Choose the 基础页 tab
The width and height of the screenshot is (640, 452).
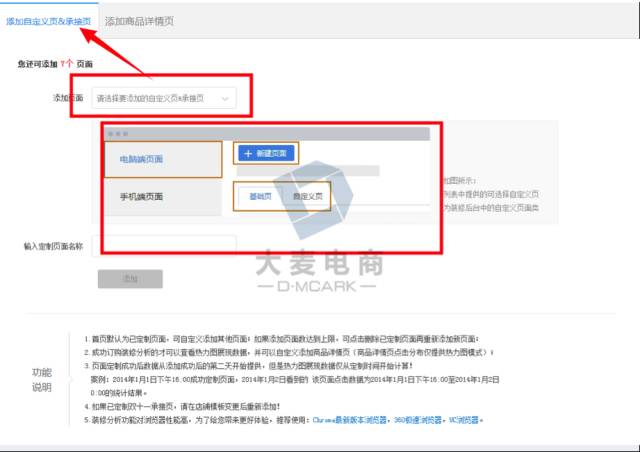[260, 197]
